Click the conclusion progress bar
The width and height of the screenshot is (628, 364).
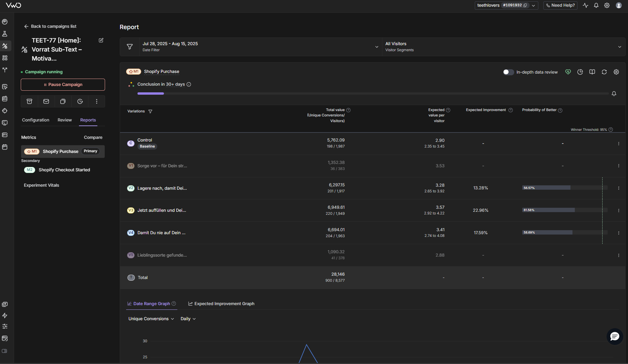(373, 94)
